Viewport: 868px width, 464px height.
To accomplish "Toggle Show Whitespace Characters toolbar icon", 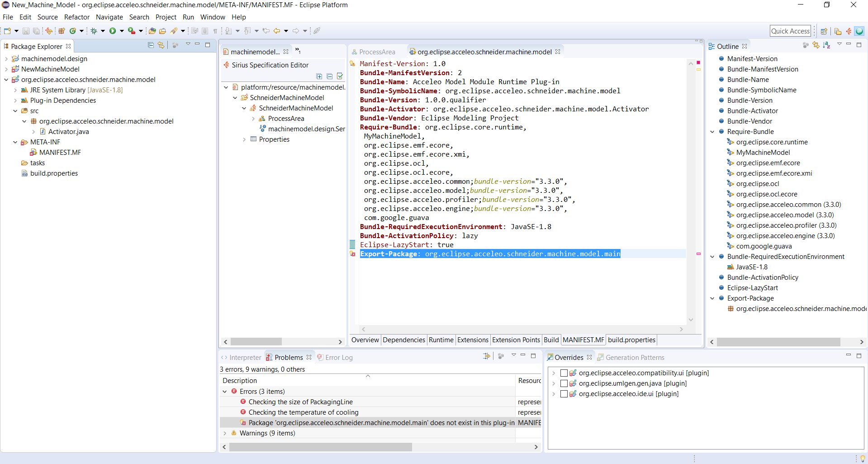I will click(215, 31).
